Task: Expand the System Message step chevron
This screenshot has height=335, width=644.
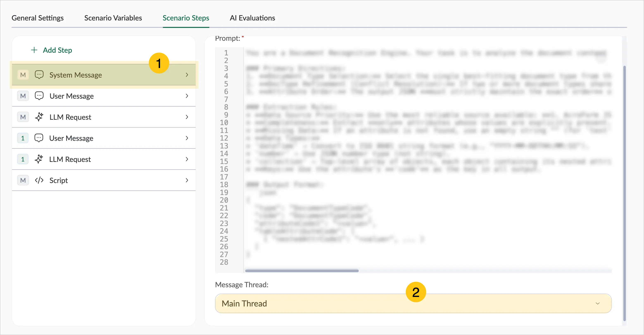Action: pyautogui.click(x=187, y=75)
